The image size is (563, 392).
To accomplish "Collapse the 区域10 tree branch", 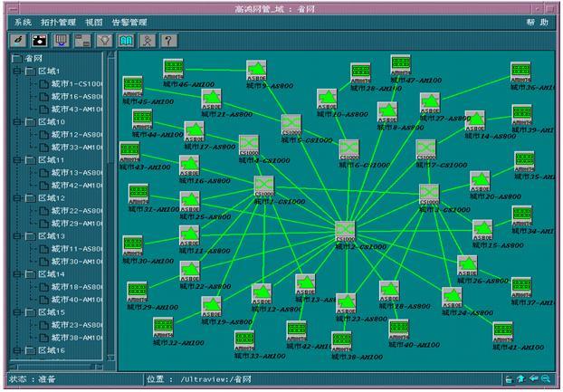I will coord(16,121).
